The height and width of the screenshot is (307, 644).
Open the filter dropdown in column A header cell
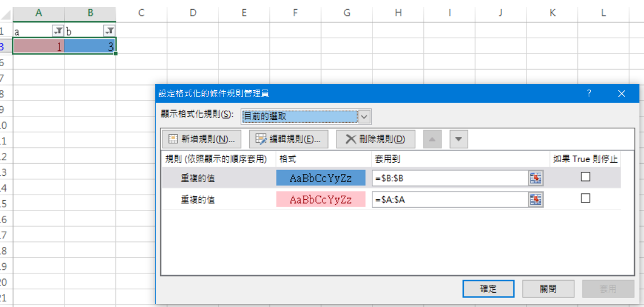58,31
